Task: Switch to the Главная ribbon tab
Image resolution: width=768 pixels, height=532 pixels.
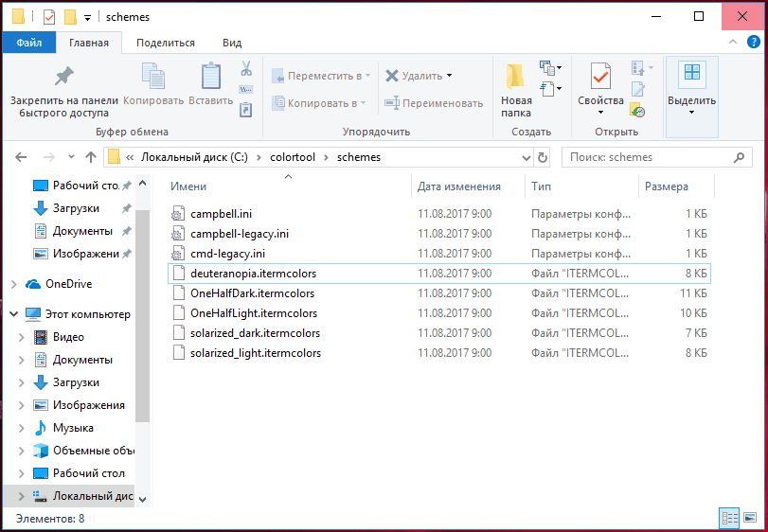Action: tap(89, 43)
